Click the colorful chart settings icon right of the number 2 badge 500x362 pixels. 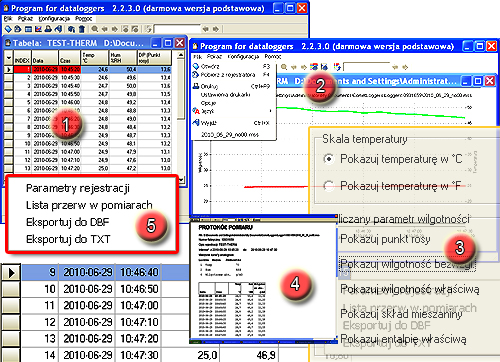pos(337,67)
